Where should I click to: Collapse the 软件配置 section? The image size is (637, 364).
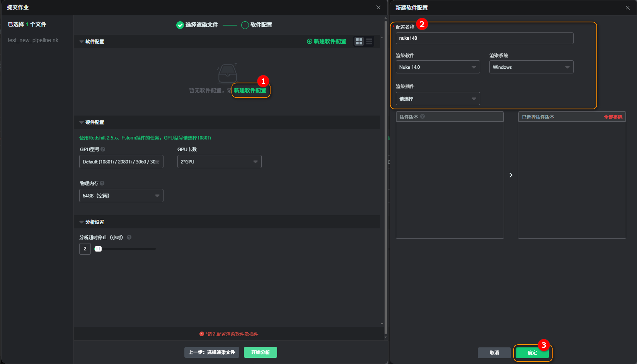(x=82, y=41)
